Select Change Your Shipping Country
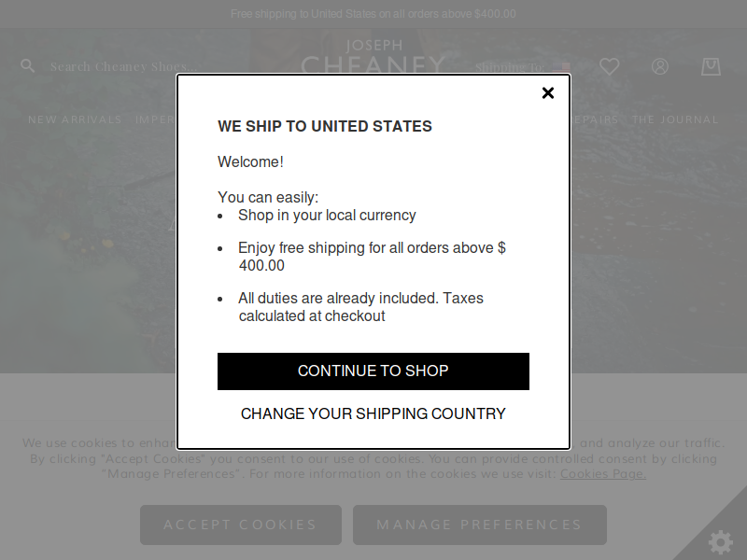The width and height of the screenshot is (747, 560). pos(373,413)
